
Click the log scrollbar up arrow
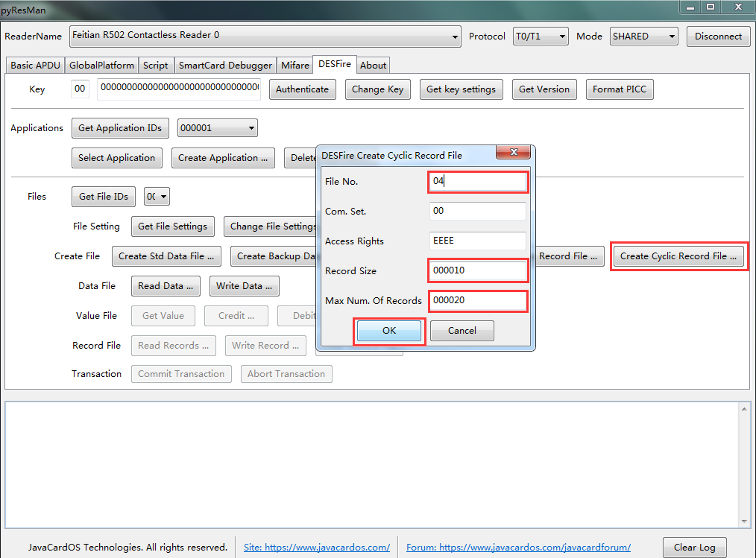(x=744, y=409)
